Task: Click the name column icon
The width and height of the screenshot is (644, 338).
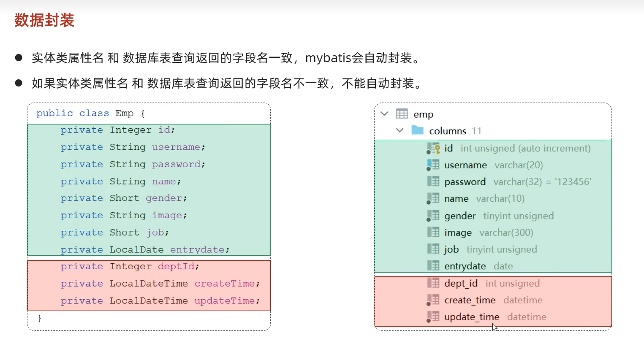Action: [433, 198]
